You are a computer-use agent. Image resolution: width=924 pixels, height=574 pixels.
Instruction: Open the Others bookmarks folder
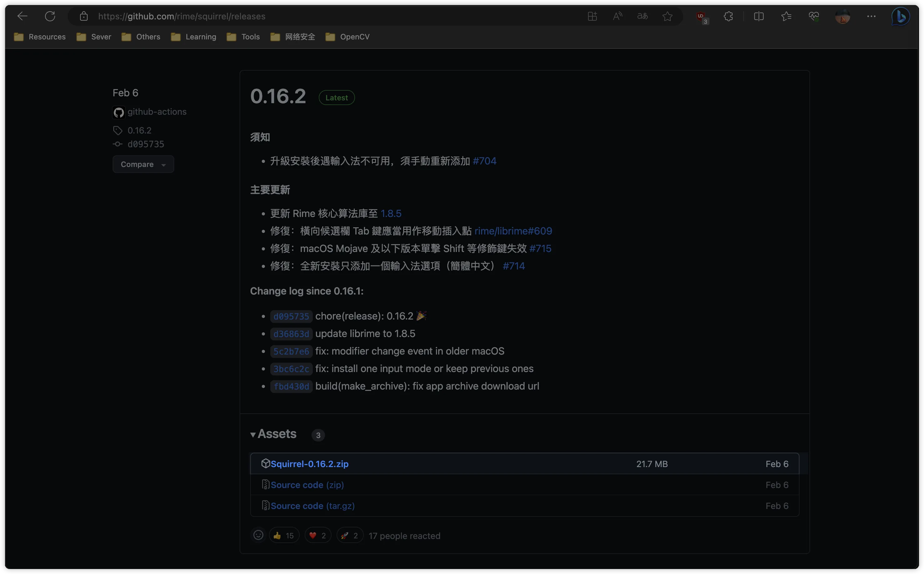point(140,37)
